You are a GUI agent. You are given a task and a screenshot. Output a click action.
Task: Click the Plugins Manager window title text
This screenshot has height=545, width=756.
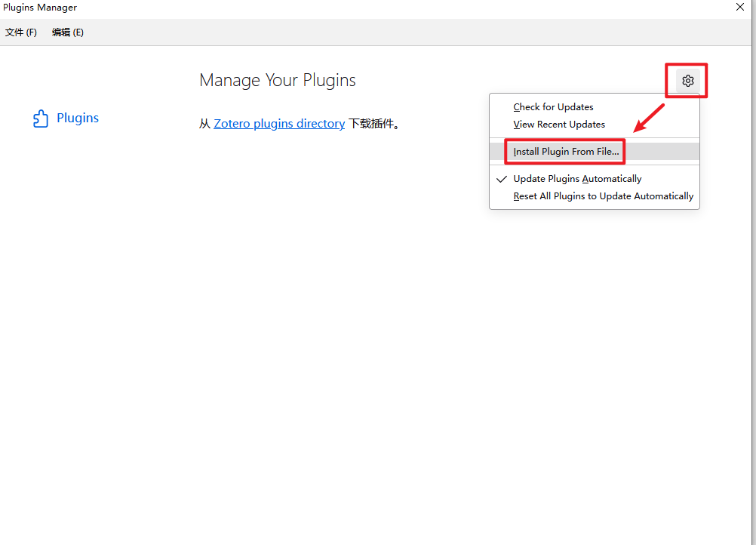point(40,8)
